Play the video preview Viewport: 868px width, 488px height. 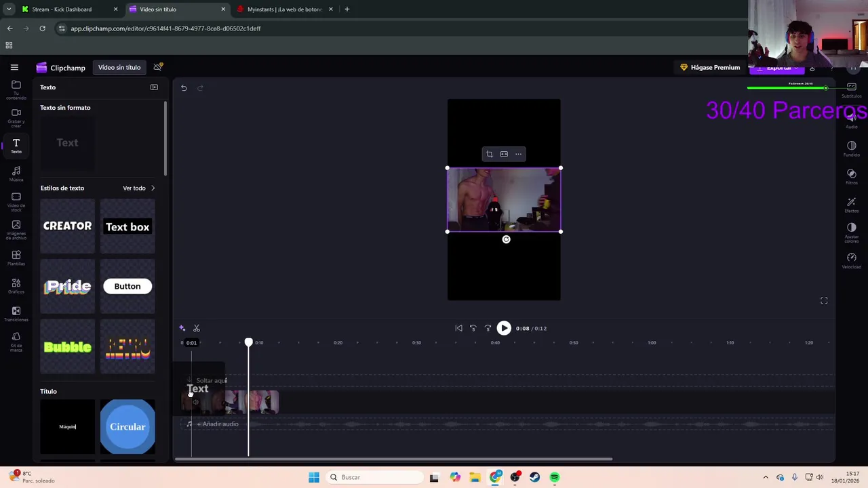click(504, 328)
